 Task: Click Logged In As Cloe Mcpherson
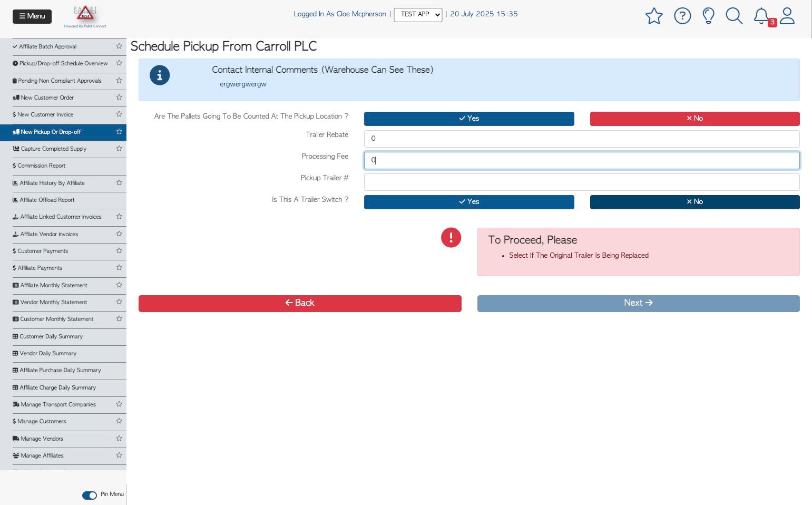coord(340,14)
